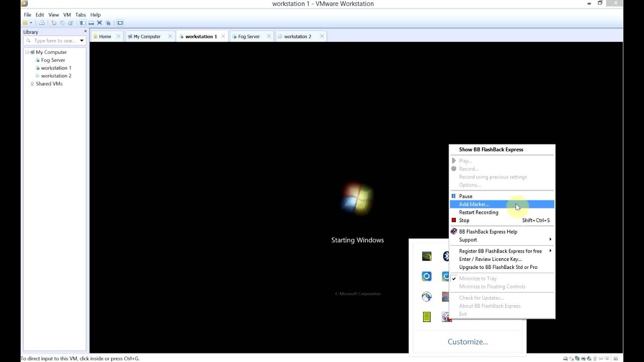The image size is (644, 362).
Task: Choose Upgrade to BB FlashBack Std or Pro
Action: tap(502, 267)
